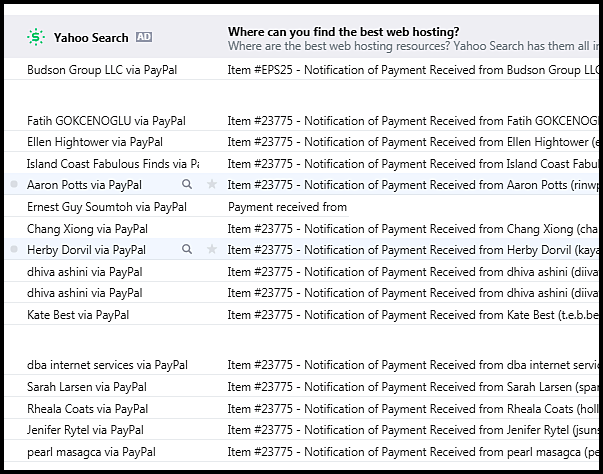Open Item #EPS25 payment notification subject

point(413,70)
